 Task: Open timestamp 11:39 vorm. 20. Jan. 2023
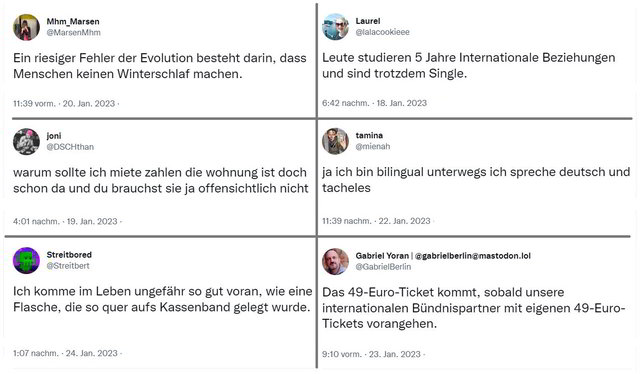(x=64, y=104)
